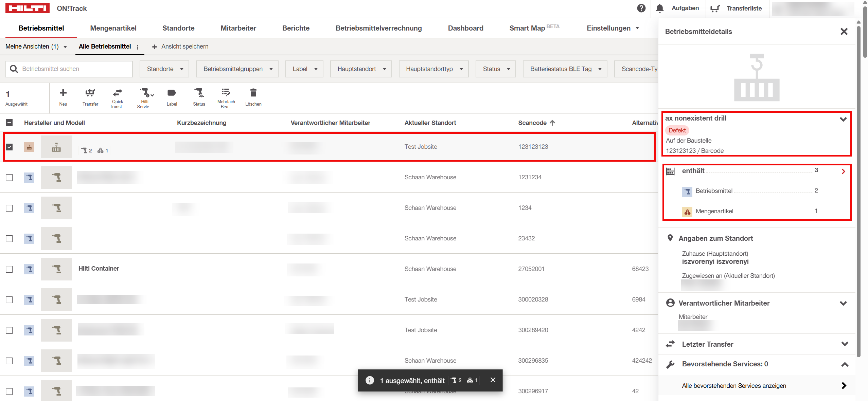Expand the Verantwortlicher Mitarbeiter section
868x401 pixels.
click(843, 303)
